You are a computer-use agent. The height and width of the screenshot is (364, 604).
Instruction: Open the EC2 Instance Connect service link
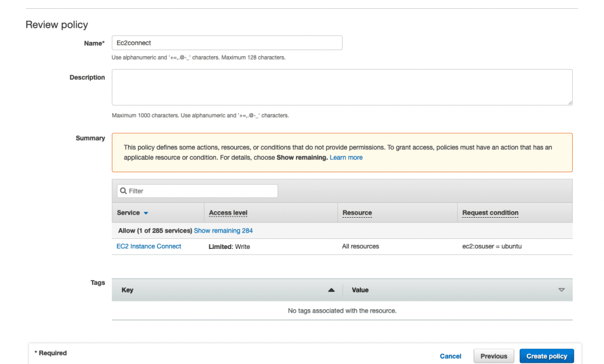pyautogui.click(x=149, y=247)
